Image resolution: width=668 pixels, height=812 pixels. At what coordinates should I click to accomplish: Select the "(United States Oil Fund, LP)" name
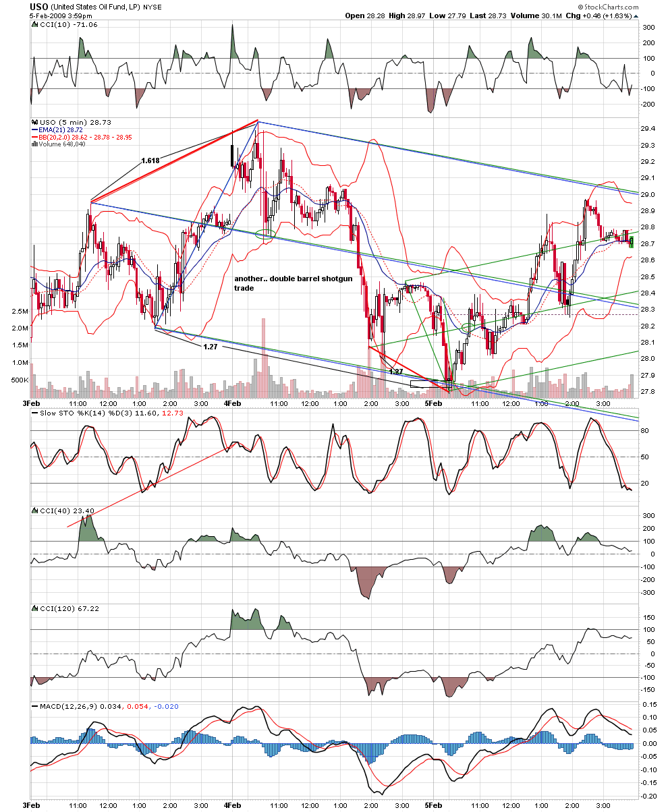click(x=96, y=7)
